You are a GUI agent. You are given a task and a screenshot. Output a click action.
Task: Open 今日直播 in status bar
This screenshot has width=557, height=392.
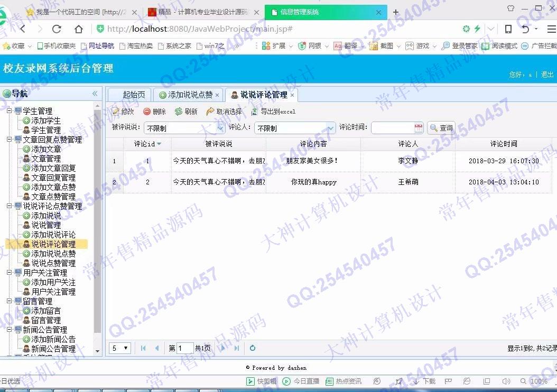(301, 381)
